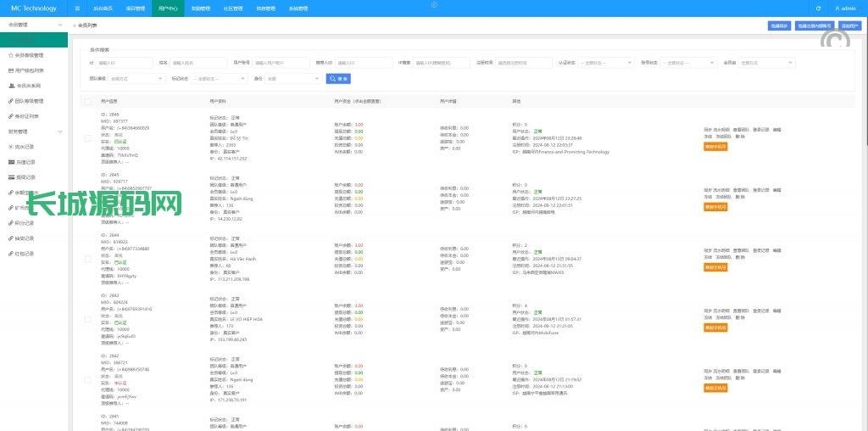Screen dimensions: 868x431
Task: Open the 认证状态 dropdown filter
Action: tap(607, 62)
